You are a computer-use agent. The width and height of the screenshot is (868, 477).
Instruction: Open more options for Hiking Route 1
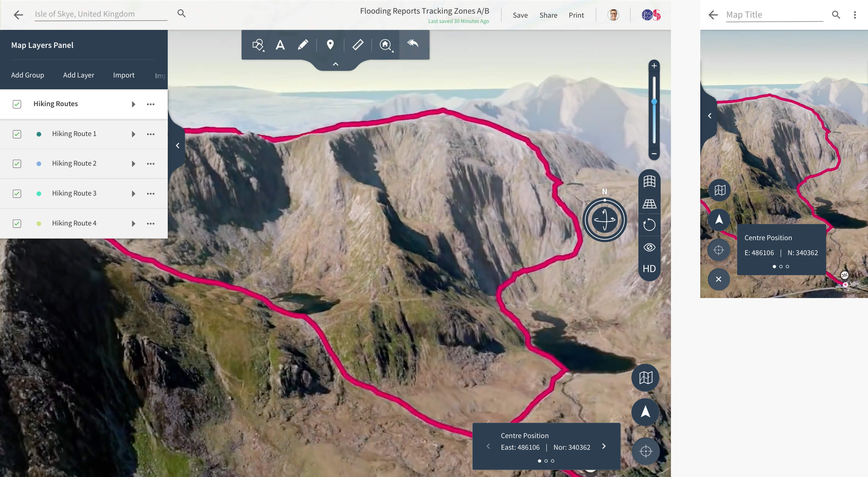(x=151, y=134)
